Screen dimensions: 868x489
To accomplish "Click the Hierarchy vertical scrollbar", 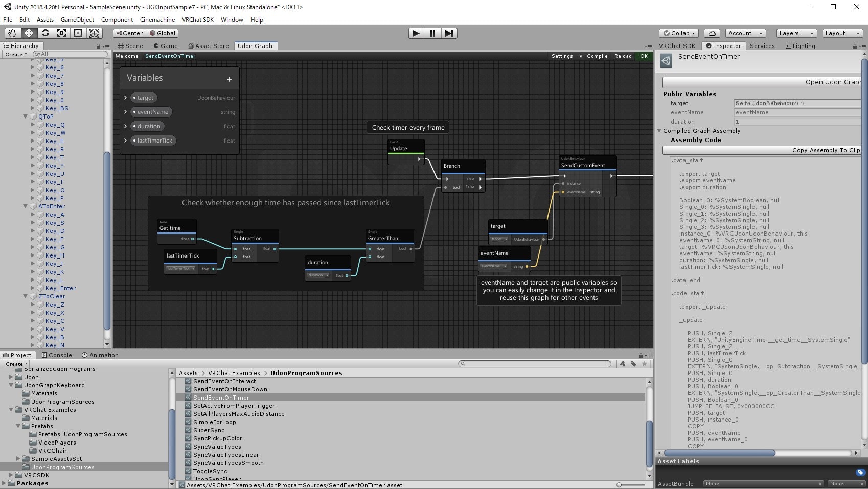I will pyautogui.click(x=107, y=240).
